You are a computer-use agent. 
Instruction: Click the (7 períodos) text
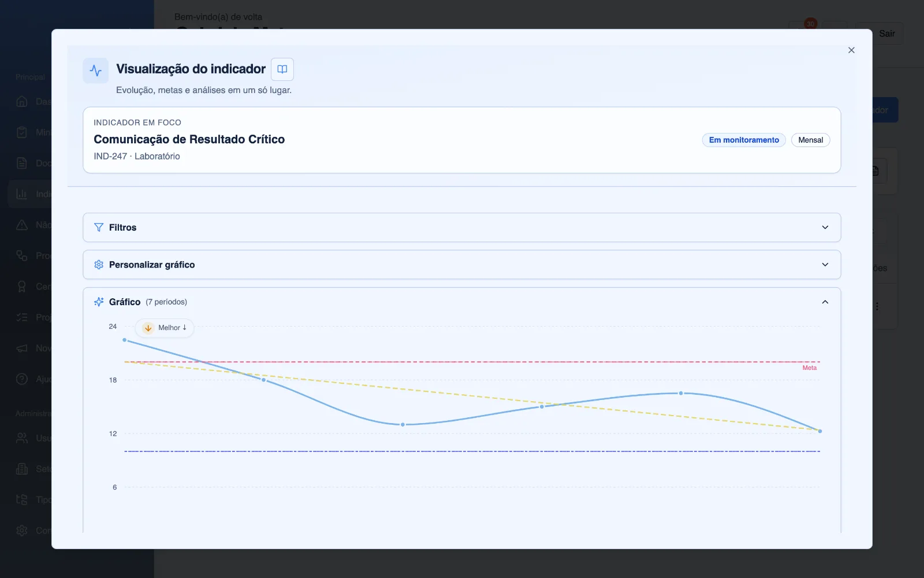(166, 302)
